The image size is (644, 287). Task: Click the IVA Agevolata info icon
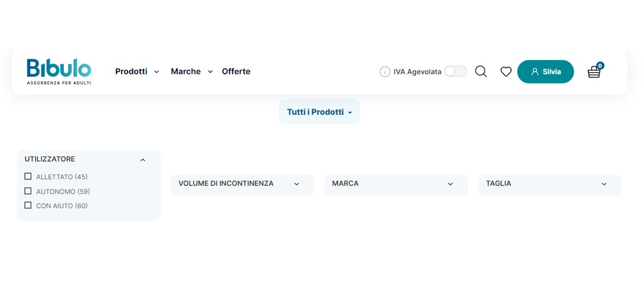pyautogui.click(x=385, y=72)
